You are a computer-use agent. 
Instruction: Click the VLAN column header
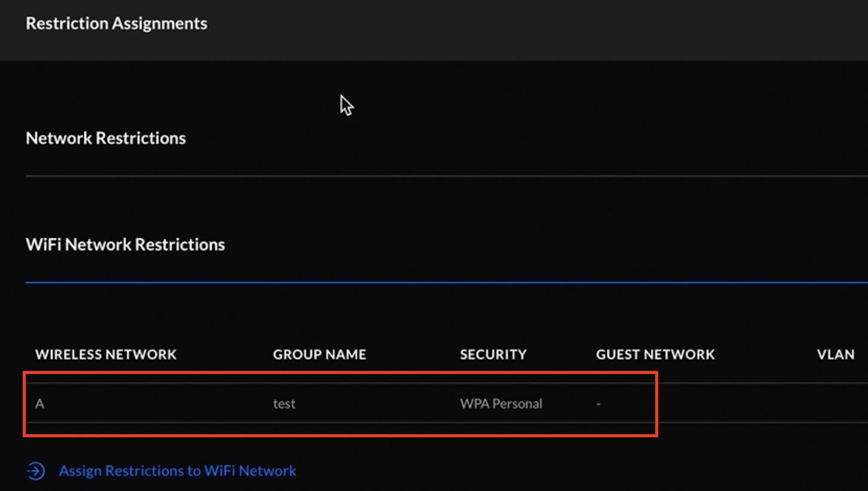(x=836, y=354)
